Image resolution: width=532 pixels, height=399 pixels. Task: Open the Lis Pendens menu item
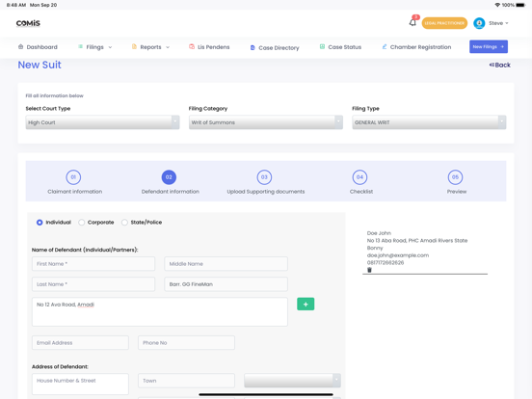209,47
